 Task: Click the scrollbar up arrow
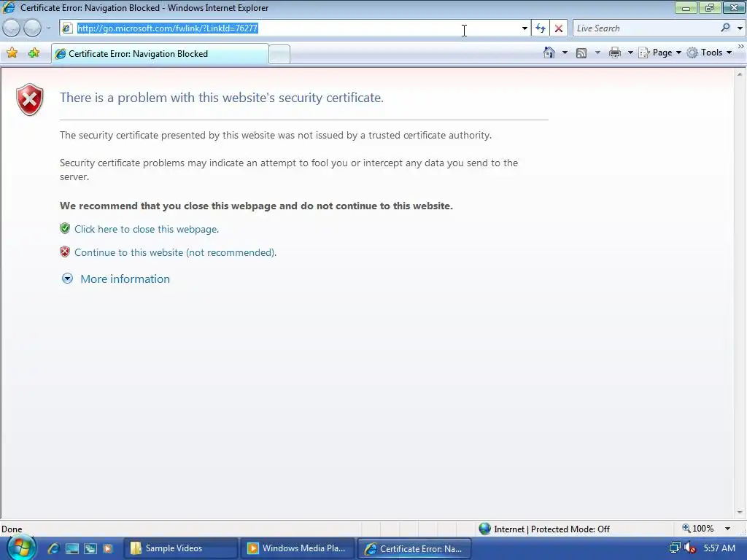click(x=740, y=74)
